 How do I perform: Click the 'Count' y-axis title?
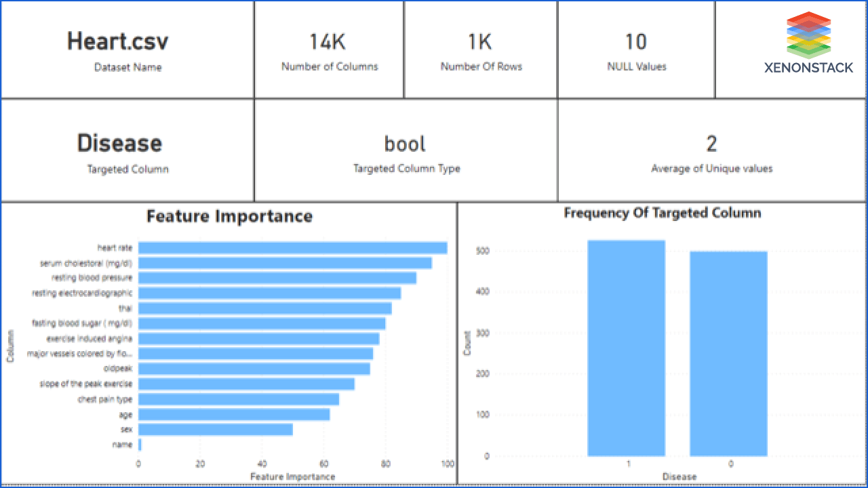pos(467,344)
